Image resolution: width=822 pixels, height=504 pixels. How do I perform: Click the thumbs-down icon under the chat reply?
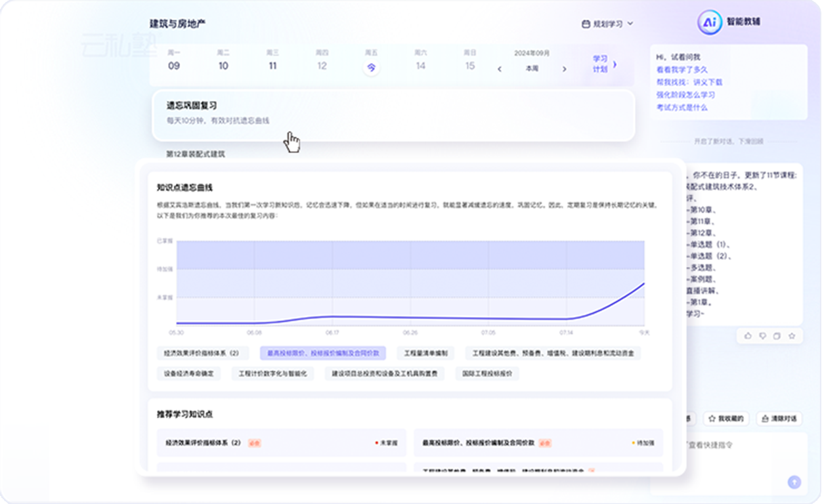pyautogui.click(x=762, y=336)
